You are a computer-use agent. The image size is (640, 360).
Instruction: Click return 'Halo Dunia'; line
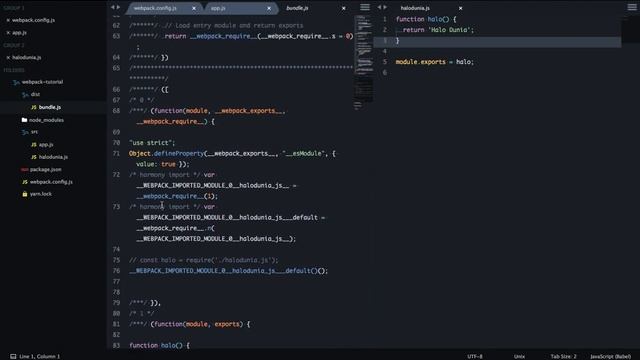438,30
